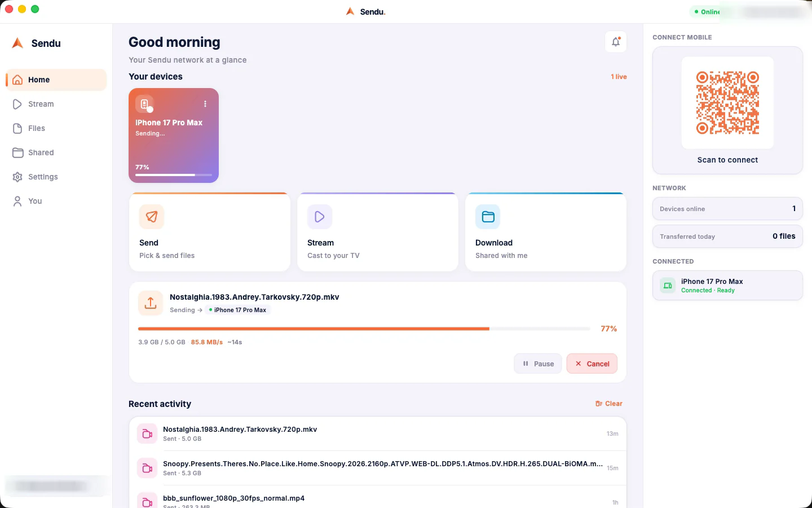Click the Scan to connect label
This screenshot has width=812, height=508.
pos(727,160)
